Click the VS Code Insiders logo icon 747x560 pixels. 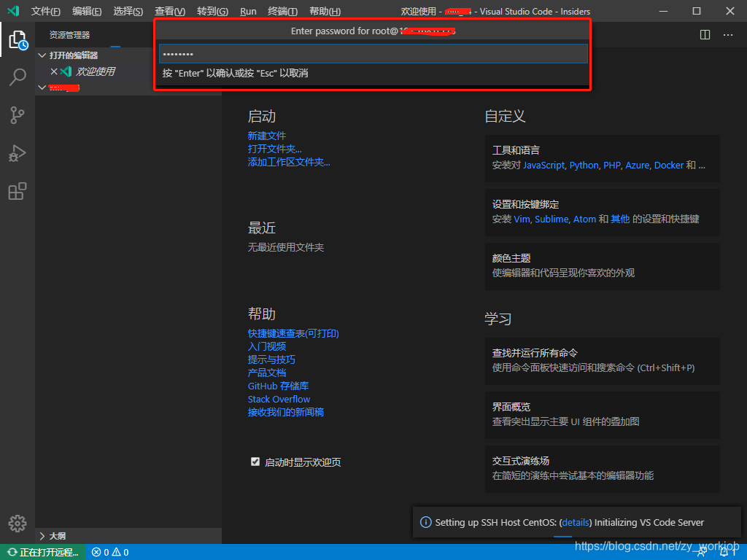[13, 11]
